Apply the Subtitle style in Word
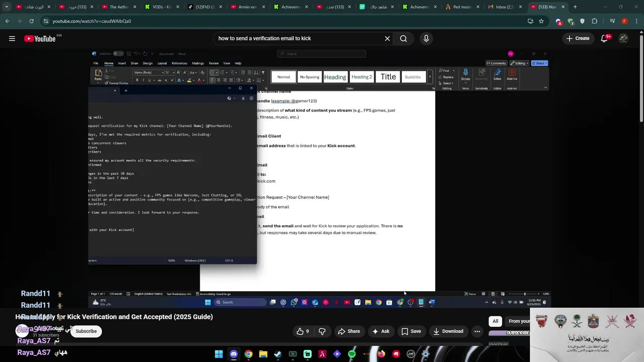The height and width of the screenshot is (362, 644). (x=413, y=77)
